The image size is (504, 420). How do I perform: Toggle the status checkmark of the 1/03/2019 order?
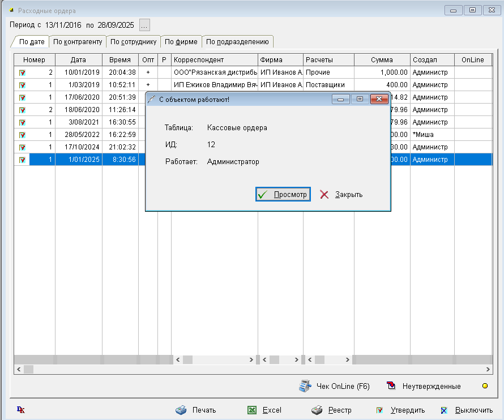22,85
